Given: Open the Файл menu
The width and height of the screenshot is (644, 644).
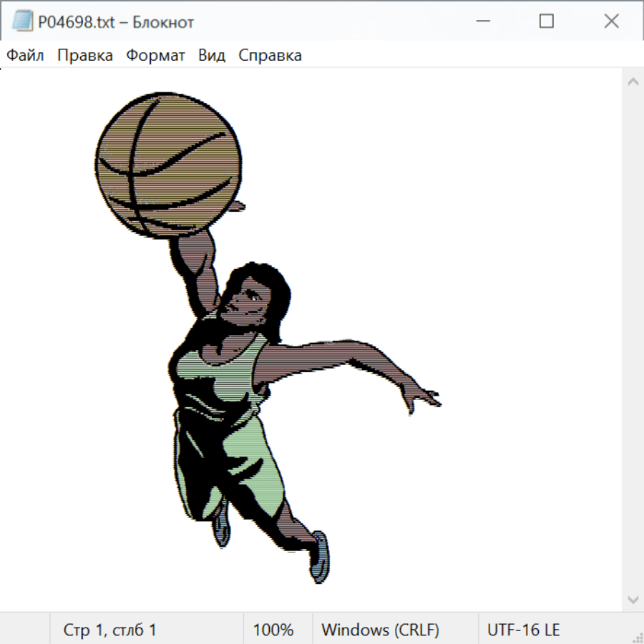Looking at the screenshot, I should 25,56.
